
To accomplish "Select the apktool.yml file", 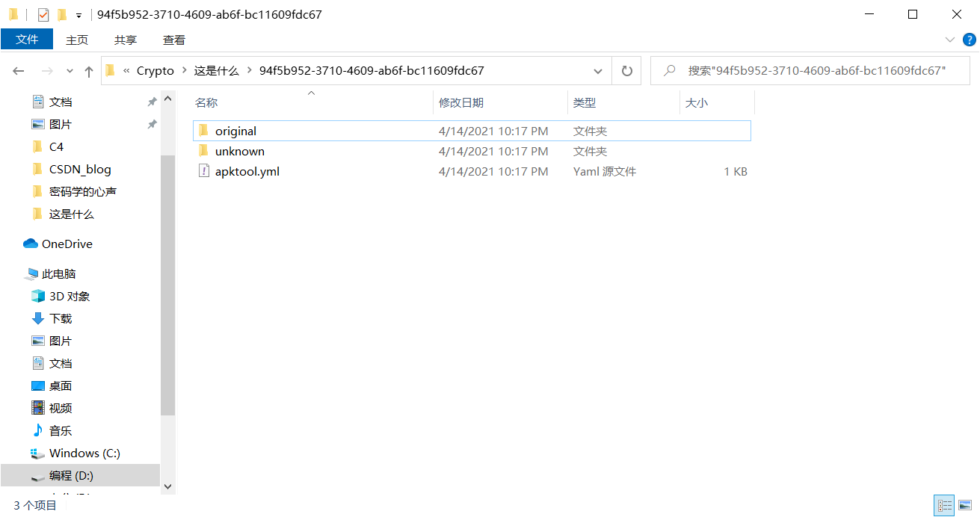I will (x=472, y=171).
